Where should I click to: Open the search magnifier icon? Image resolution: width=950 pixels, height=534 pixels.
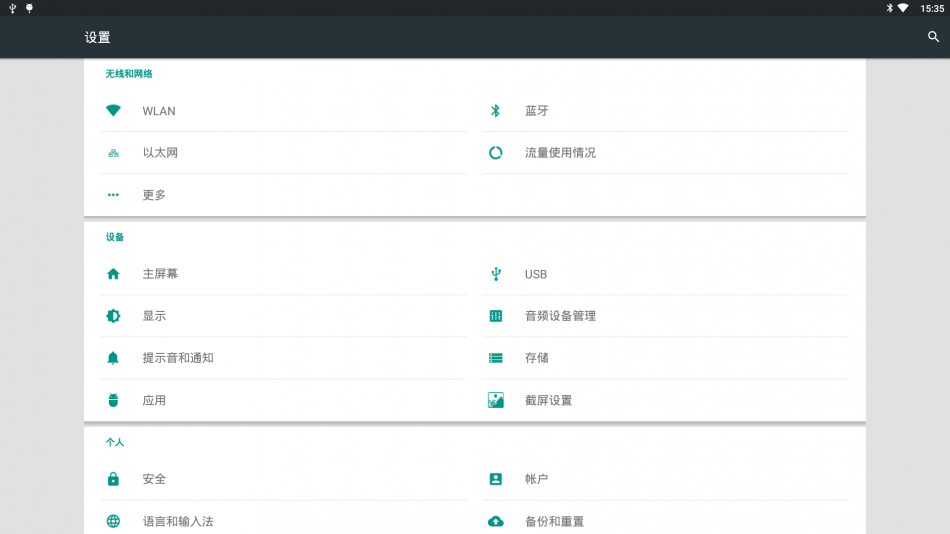(x=933, y=37)
